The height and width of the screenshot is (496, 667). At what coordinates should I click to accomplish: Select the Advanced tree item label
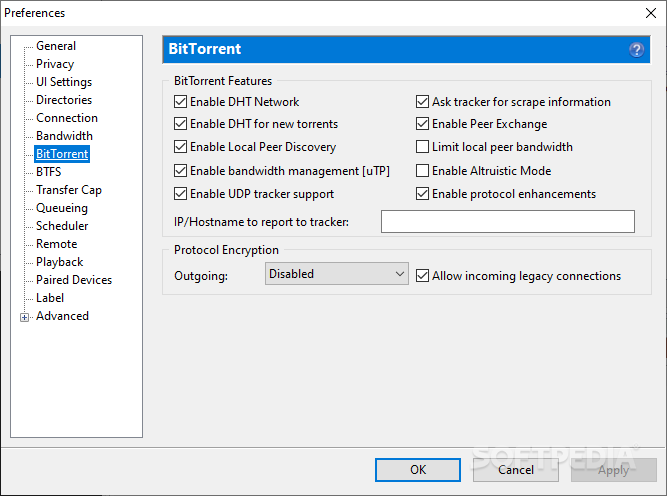[62, 316]
